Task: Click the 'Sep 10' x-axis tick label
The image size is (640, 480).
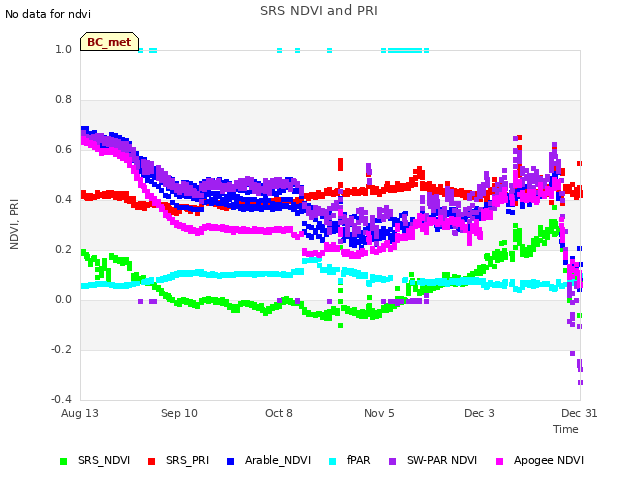Action: [x=179, y=413]
